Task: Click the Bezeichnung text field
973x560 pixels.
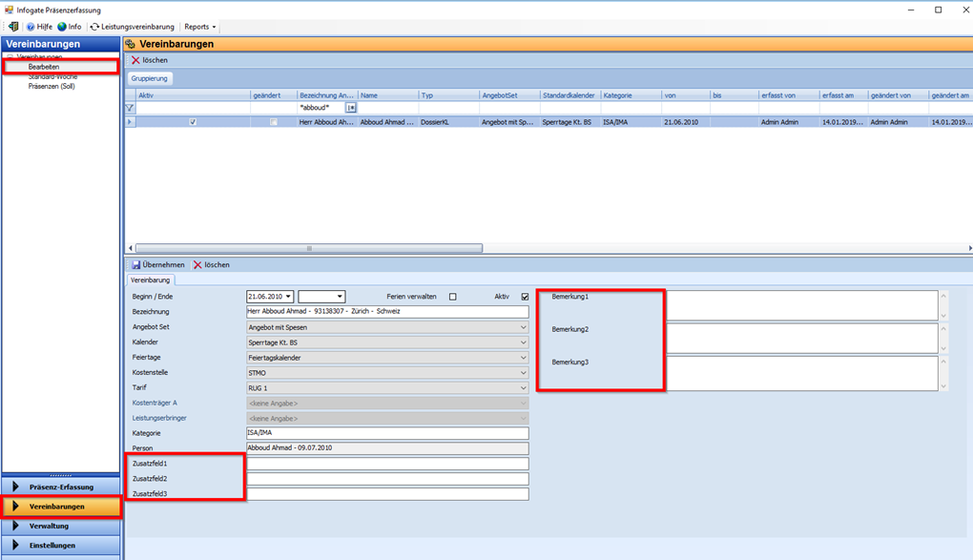Action: pos(387,312)
